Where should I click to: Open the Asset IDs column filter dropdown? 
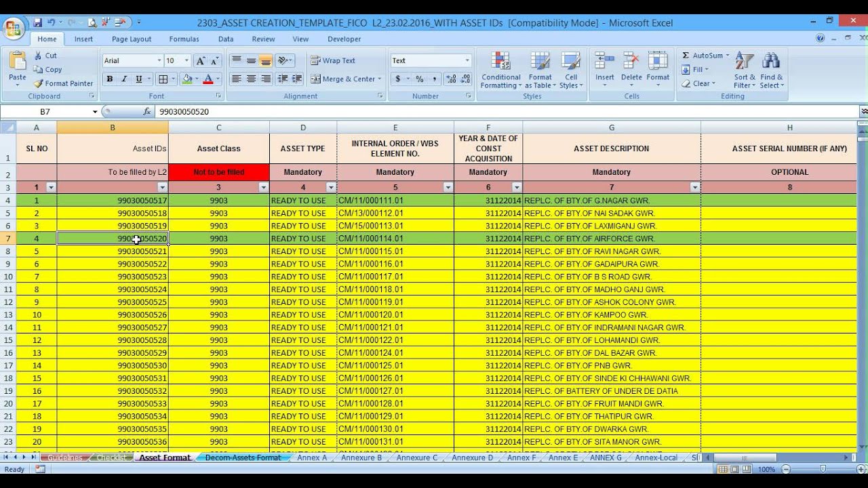tap(162, 188)
